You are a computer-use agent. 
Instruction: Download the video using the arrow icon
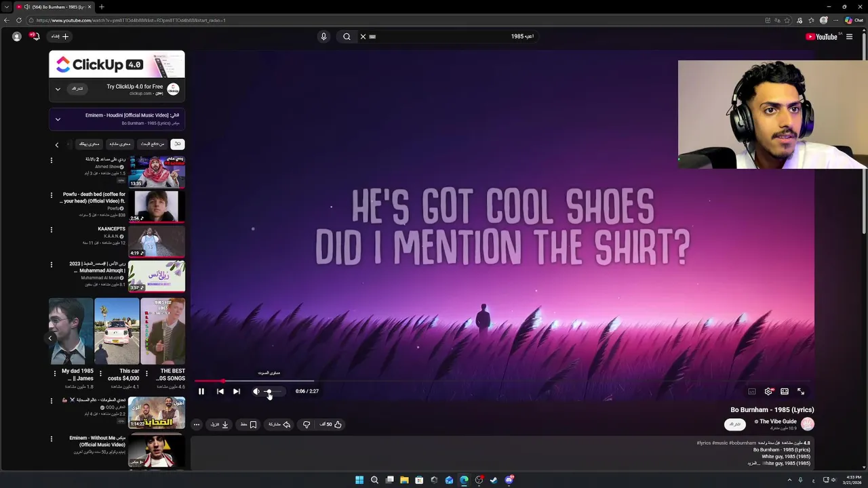220,424
